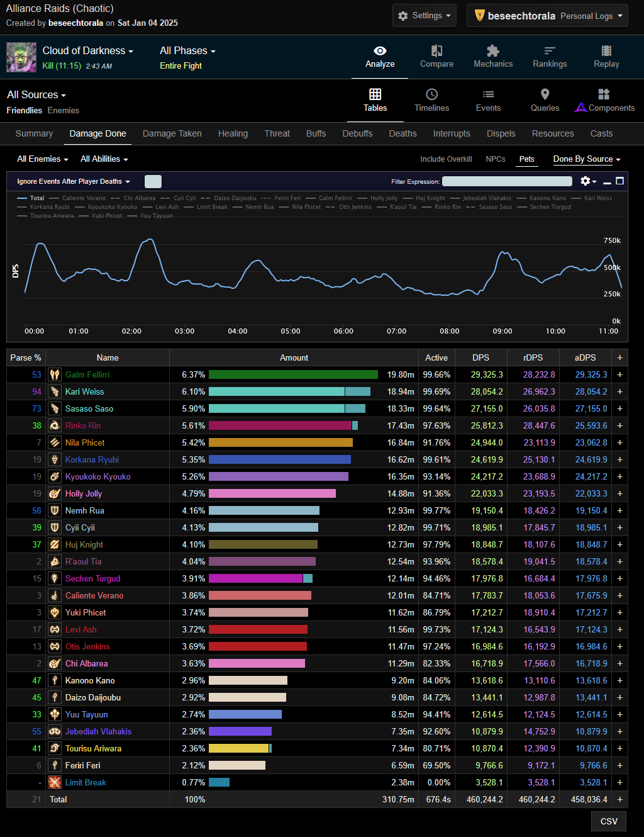Open the All Abilities dropdown
Screen dimensions: 644x837
[104, 159]
